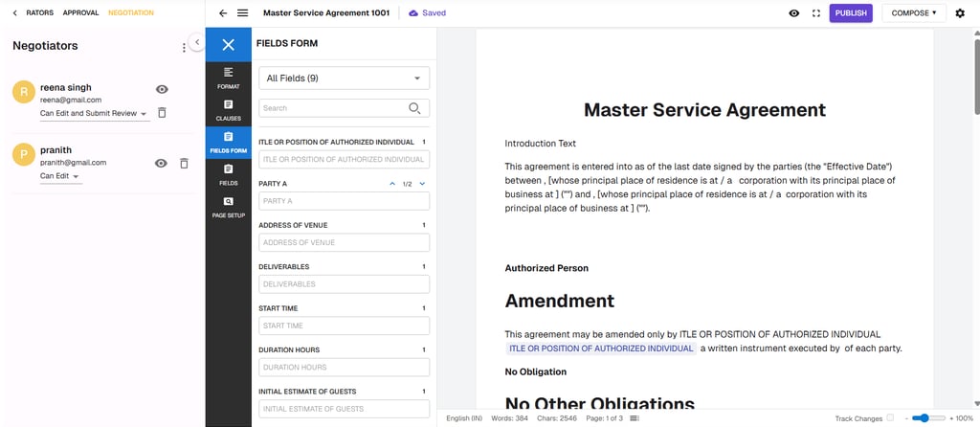Select the Fields Form sidebar tool
Viewport: 980px width, 427px height.
click(x=228, y=143)
